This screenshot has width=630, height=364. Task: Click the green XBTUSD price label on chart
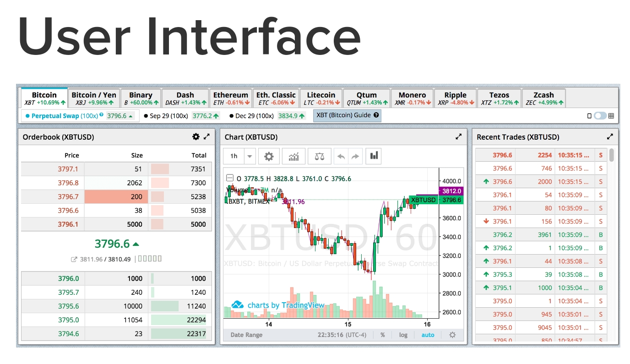(x=423, y=200)
